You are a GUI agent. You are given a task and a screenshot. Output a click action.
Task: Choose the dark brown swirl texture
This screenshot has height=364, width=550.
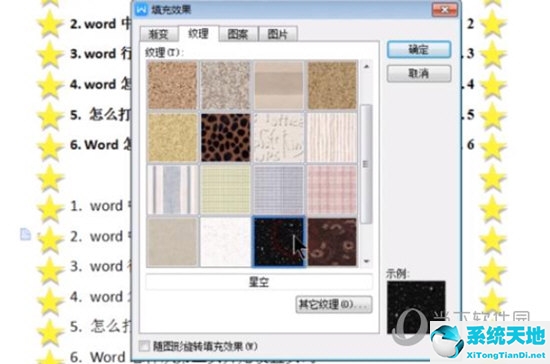(332, 242)
